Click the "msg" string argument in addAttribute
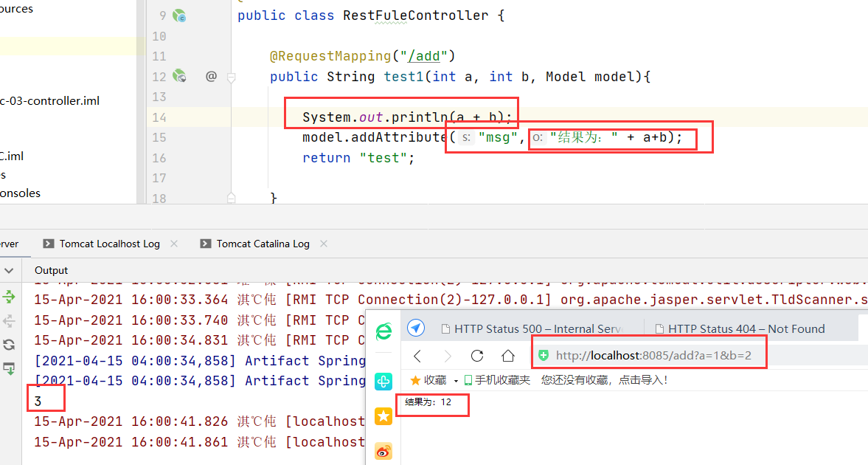The width and height of the screenshot is (868, 465). (x=497, y=137)
